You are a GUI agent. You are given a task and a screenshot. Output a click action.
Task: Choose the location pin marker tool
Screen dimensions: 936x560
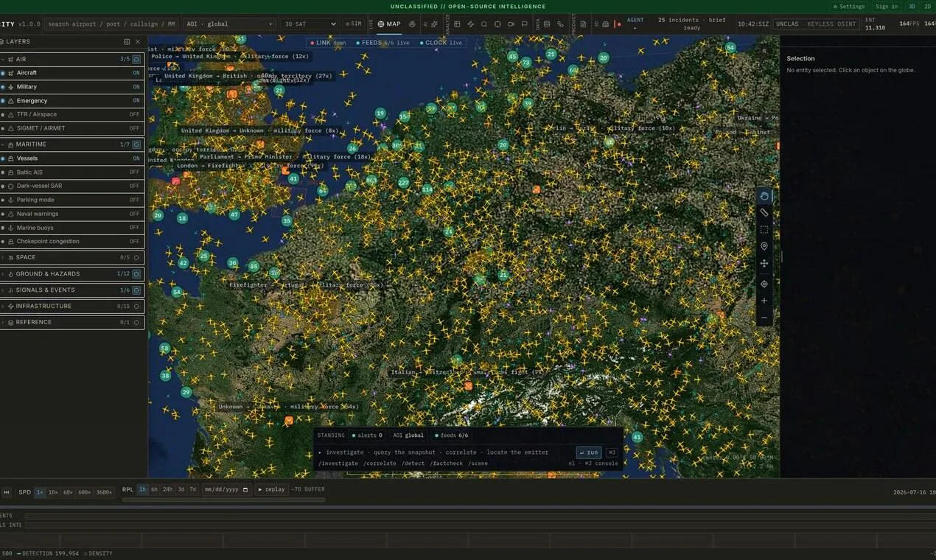tap(764, 246)
